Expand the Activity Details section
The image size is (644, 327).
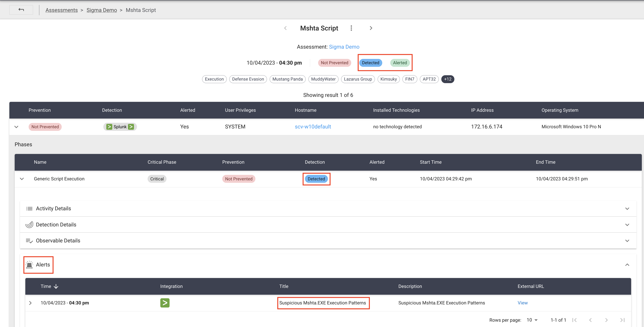coord(627,209)
